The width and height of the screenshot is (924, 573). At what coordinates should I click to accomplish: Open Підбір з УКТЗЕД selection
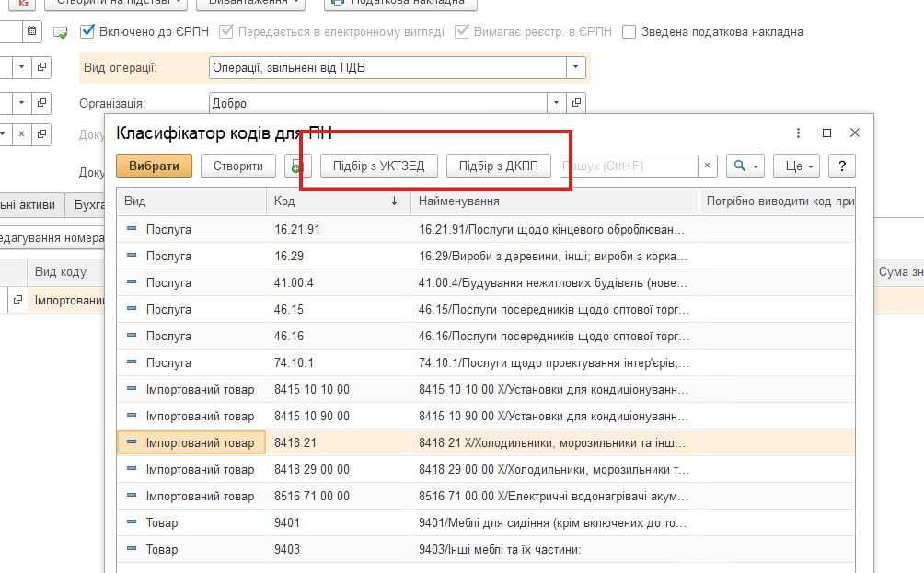(379, 166)
